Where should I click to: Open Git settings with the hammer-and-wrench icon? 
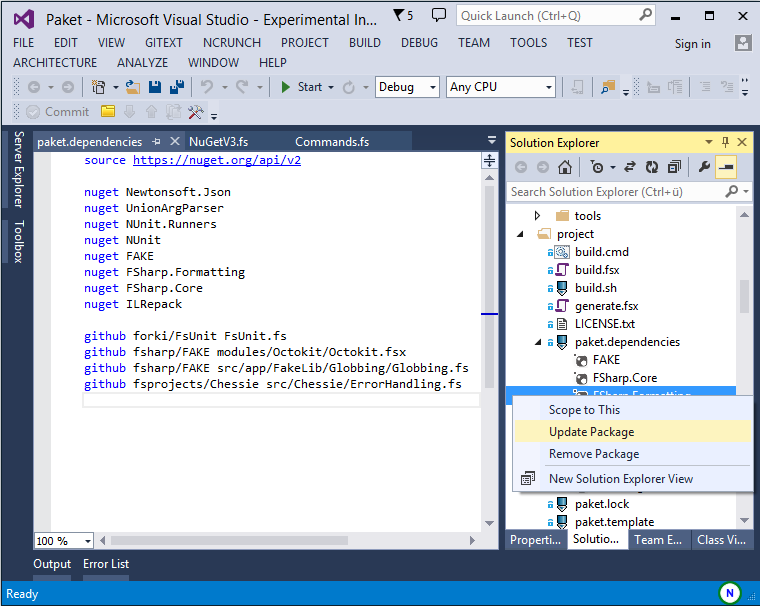coord(196,112)
